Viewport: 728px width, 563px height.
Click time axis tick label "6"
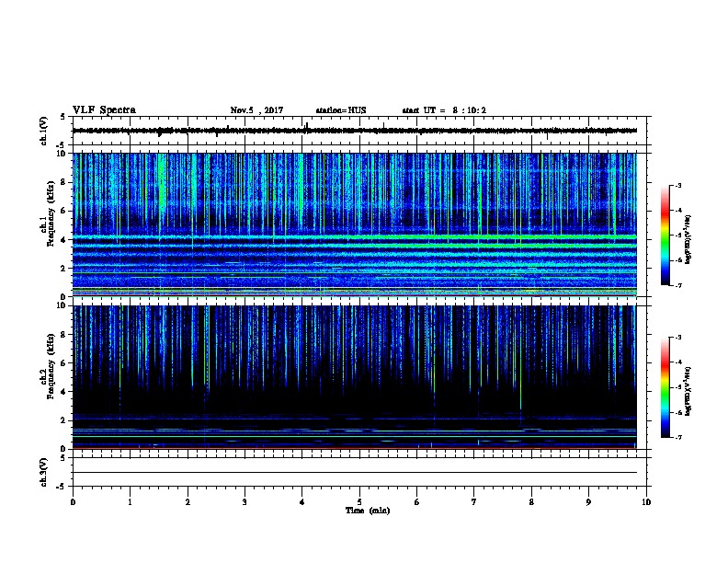(417, 502)
